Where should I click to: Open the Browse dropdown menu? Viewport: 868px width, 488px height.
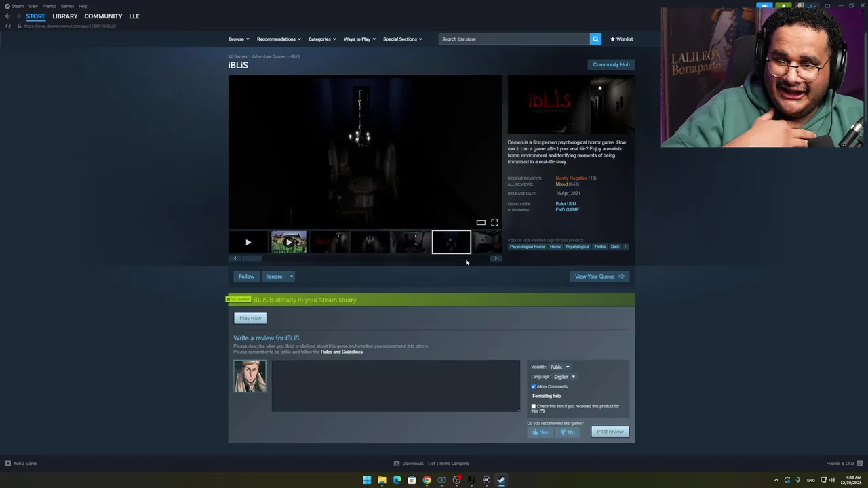tap(239, 39)
